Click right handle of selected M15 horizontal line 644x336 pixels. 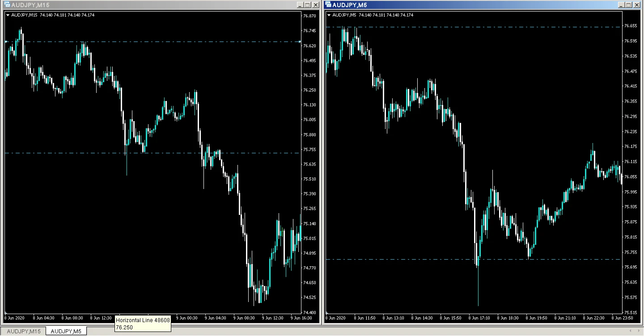pos(299,42)
